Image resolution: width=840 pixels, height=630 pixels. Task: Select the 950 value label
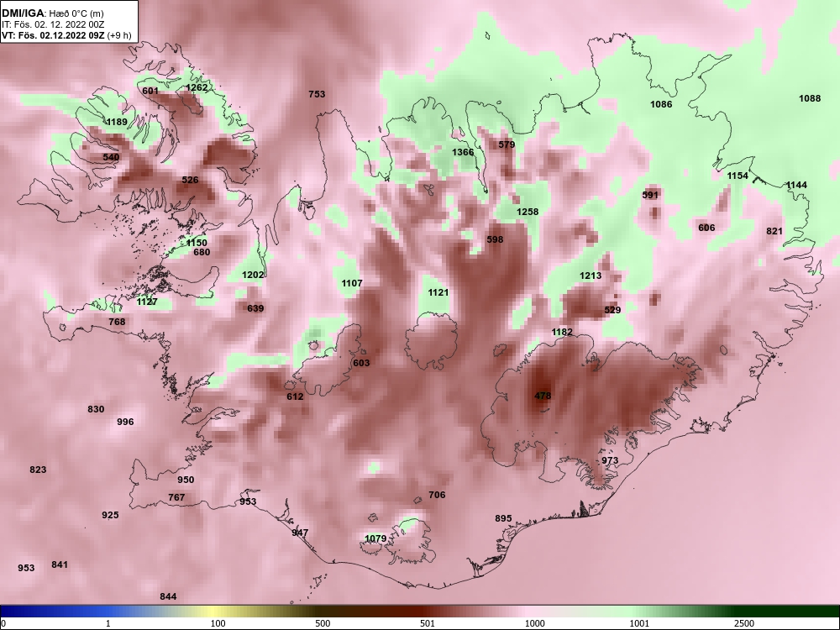(x=186, y=480)
